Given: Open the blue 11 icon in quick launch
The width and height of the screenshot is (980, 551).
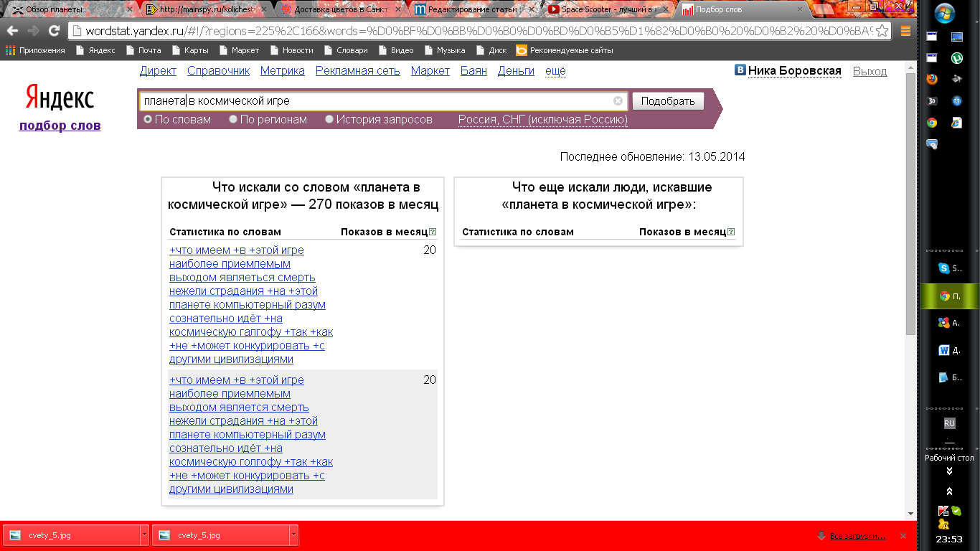Looking at the screenshot, I should point(956,100).
